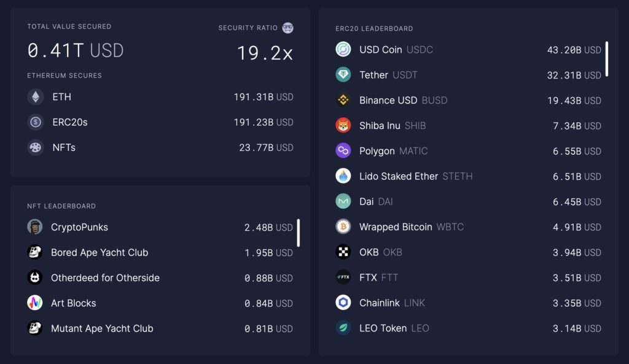This screenshot has height=364, width=629.
Task: Click the CryptoPunks collection avatar
Action: 35,227
